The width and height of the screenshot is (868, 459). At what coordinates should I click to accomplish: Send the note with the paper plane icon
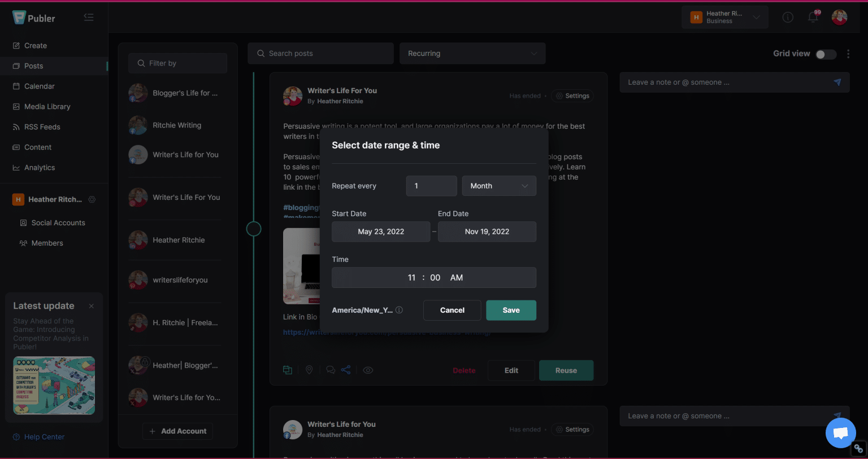tap(837, 82)
